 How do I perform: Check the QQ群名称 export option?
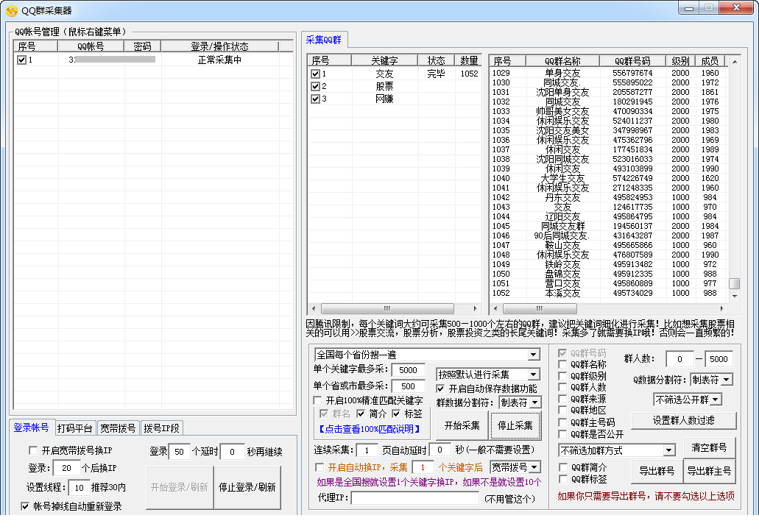click(562, 364)
